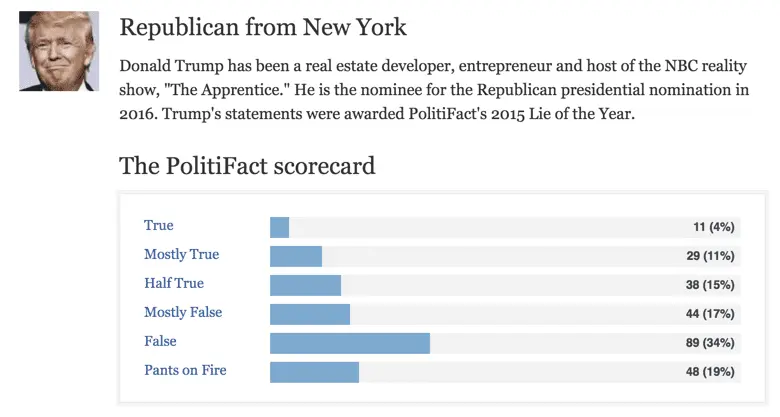Select the blue Pants on Fire bar
Screen dimensions: 780x417
point(314,372)
